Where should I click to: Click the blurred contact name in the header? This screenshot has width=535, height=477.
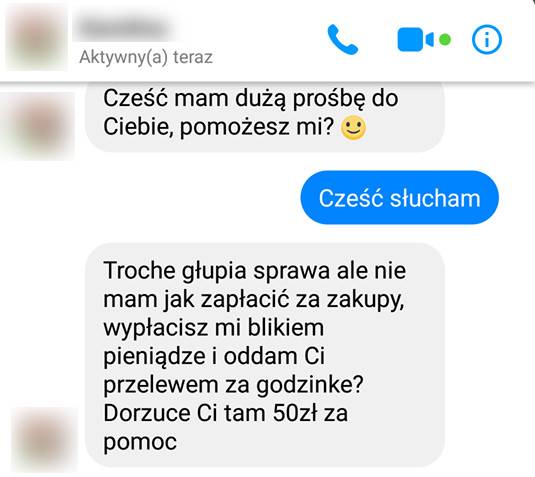click(125, 27)
